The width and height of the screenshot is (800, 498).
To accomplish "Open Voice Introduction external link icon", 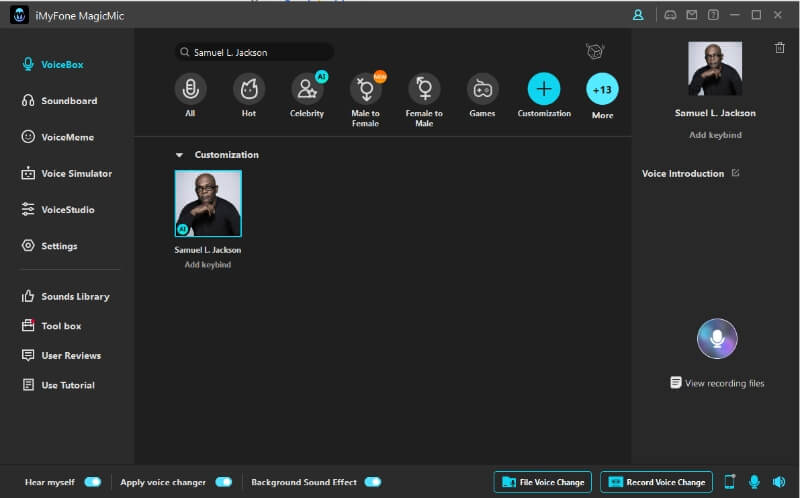I will coord(735,173).
